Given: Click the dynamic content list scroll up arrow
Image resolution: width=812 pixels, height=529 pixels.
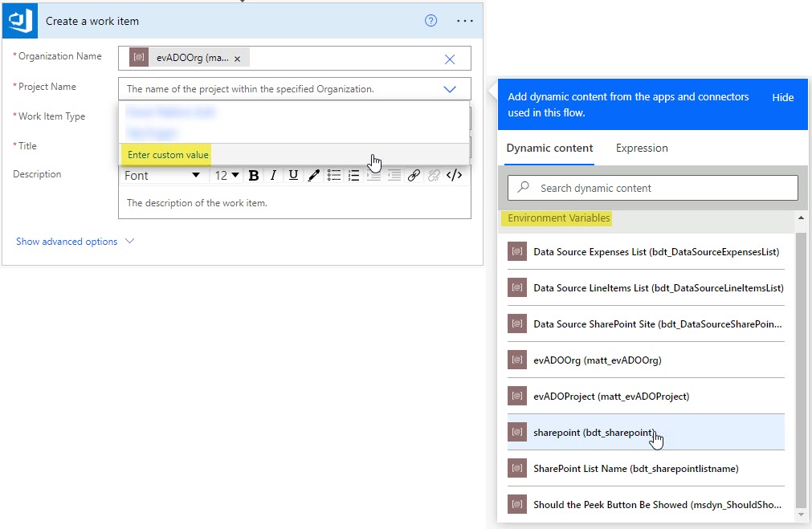Looking at the screenshot, I should (x=801, y=218).
